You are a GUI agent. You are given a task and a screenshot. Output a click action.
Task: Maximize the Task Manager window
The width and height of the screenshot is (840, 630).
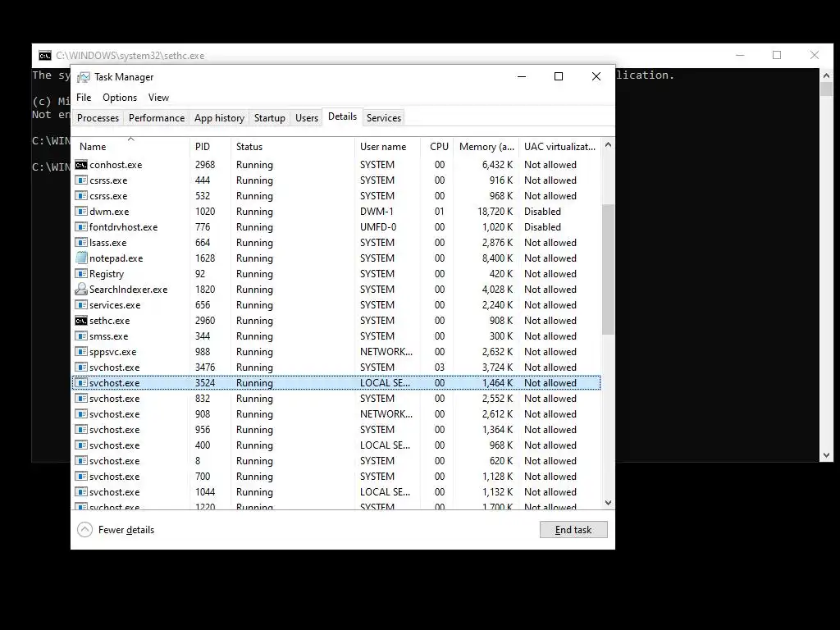pyautogui.click(x=558, y=76)
